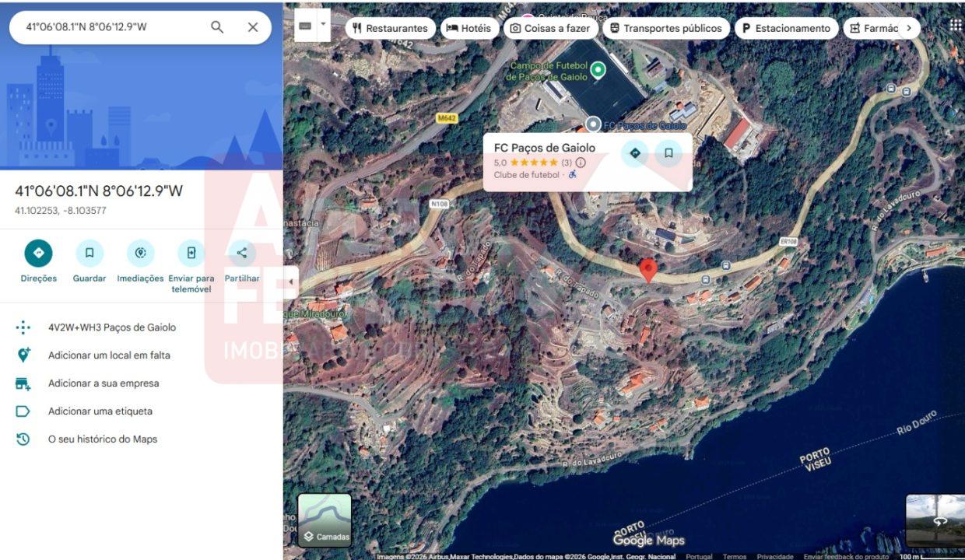Viewport: 965px width, 560px height.
Task: Click the Partilhar share icon
Action: (242, 253)
